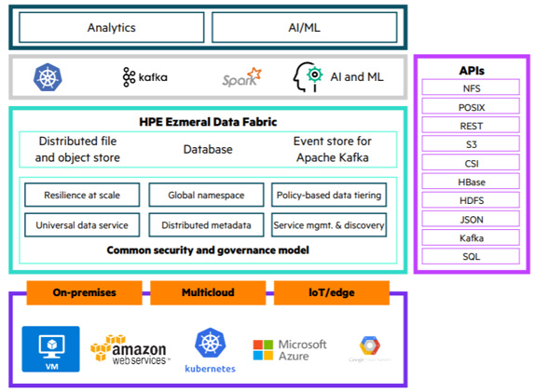Click the Distributed metadata box
Screen dimensions: 535x392
pyautogui.click(x=206, y=225)
